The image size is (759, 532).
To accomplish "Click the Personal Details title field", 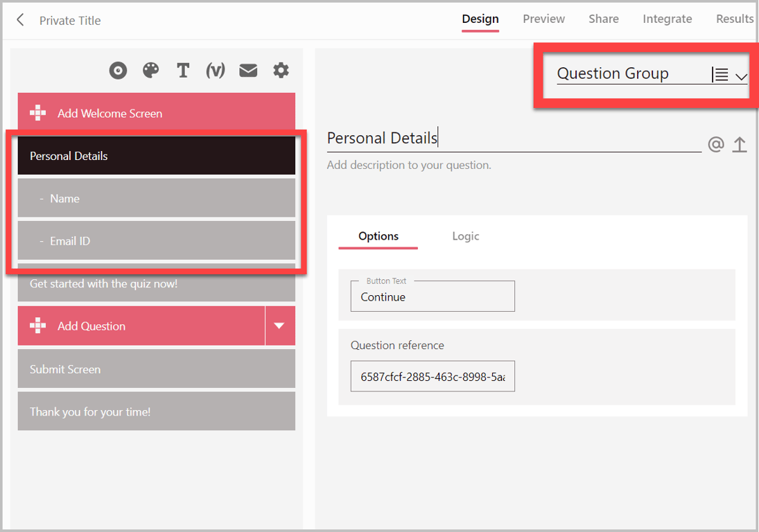I will (514, 139).
